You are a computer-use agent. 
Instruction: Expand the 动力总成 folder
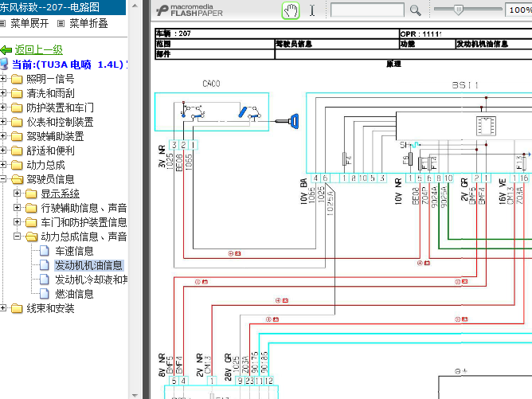pos(3,165)
